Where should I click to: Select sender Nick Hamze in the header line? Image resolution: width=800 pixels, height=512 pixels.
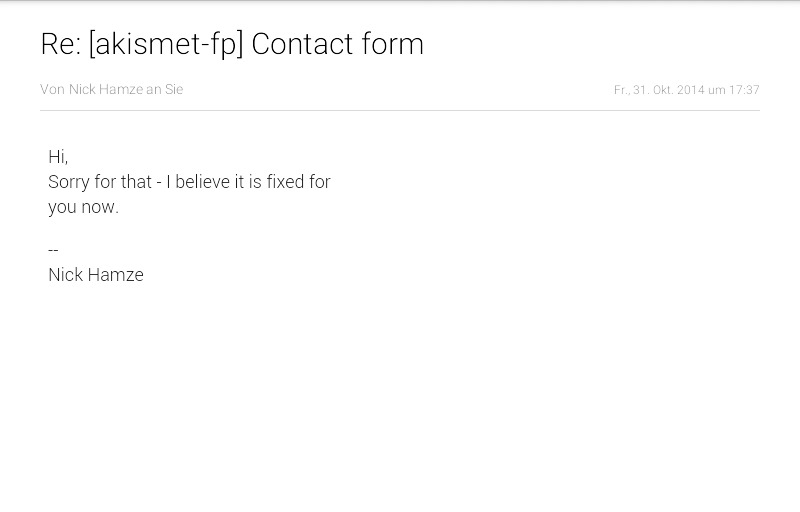coord(105,89)
